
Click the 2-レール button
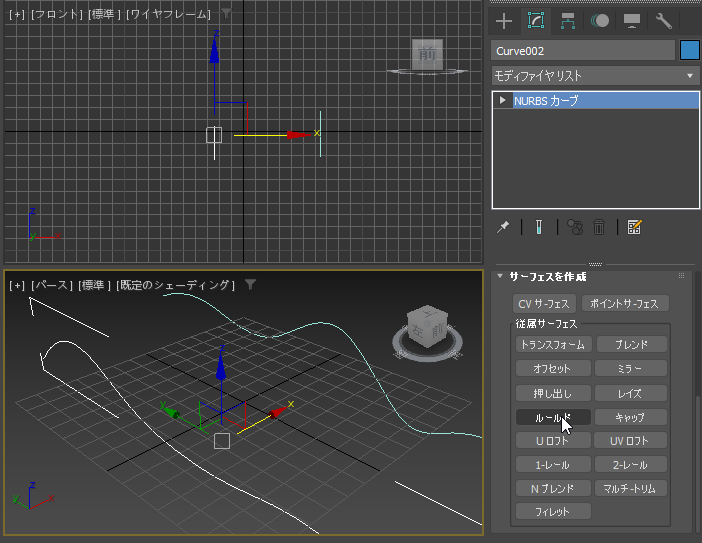[631, 465]
